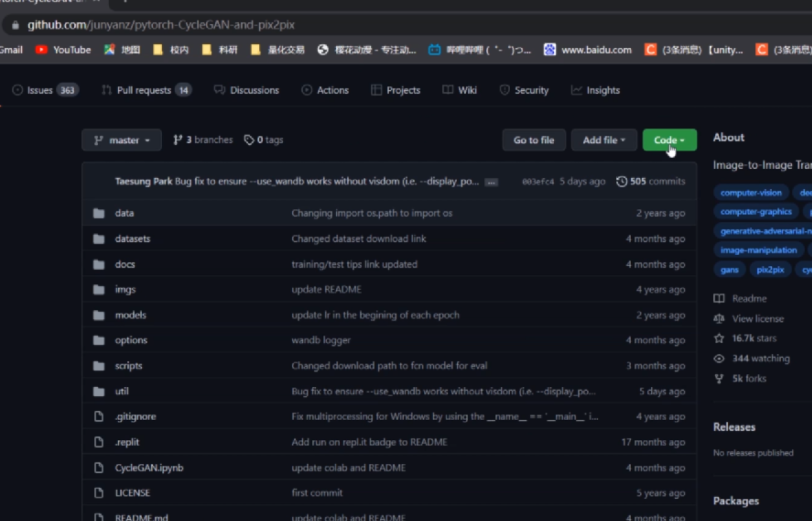
Task: Open the Projects tab
Action: pyautogui.click(x=396, y=90)
